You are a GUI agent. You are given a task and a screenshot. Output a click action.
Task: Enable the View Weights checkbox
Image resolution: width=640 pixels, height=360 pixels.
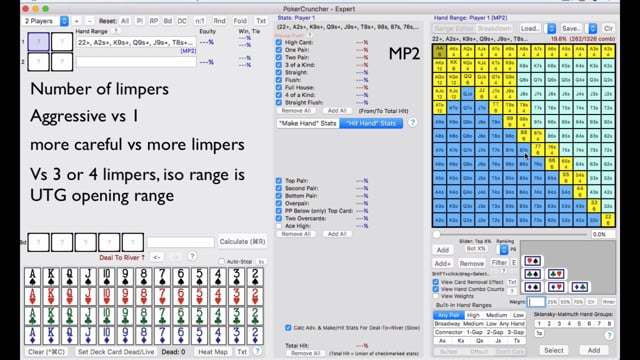[436, 296]
